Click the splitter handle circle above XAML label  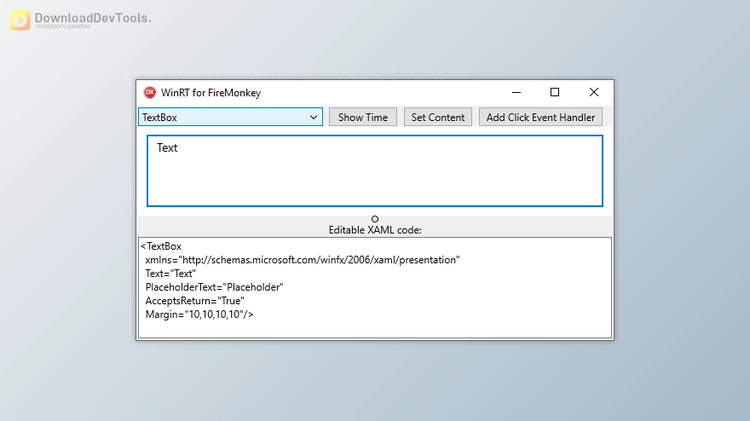375,219
